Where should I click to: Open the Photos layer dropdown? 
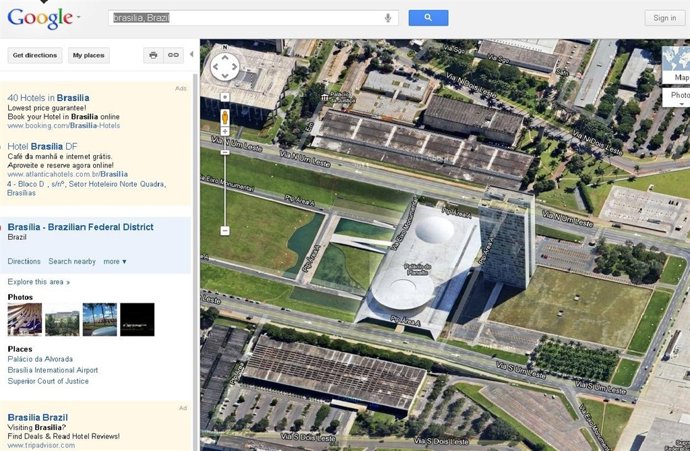point(676,97)
